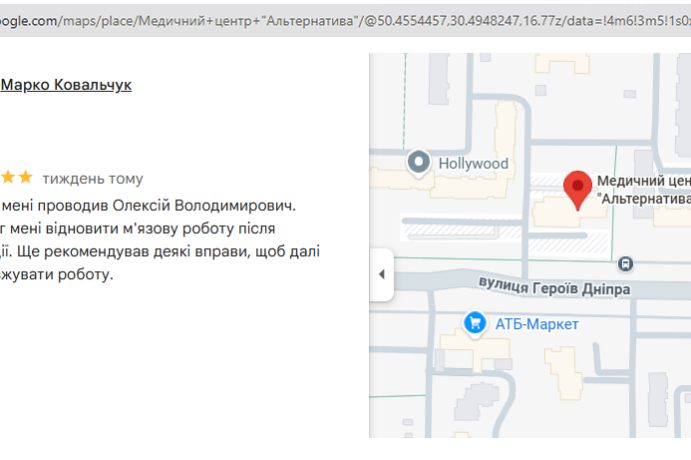The image size is (691, 460).
Task: Open the АТБ-Маркет place label
Action: click(536, 324)
